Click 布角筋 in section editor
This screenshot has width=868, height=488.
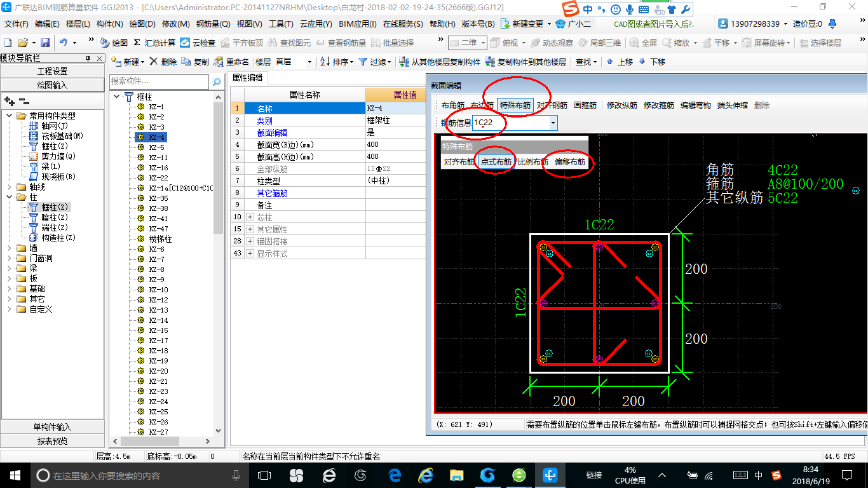pos(453,105)
